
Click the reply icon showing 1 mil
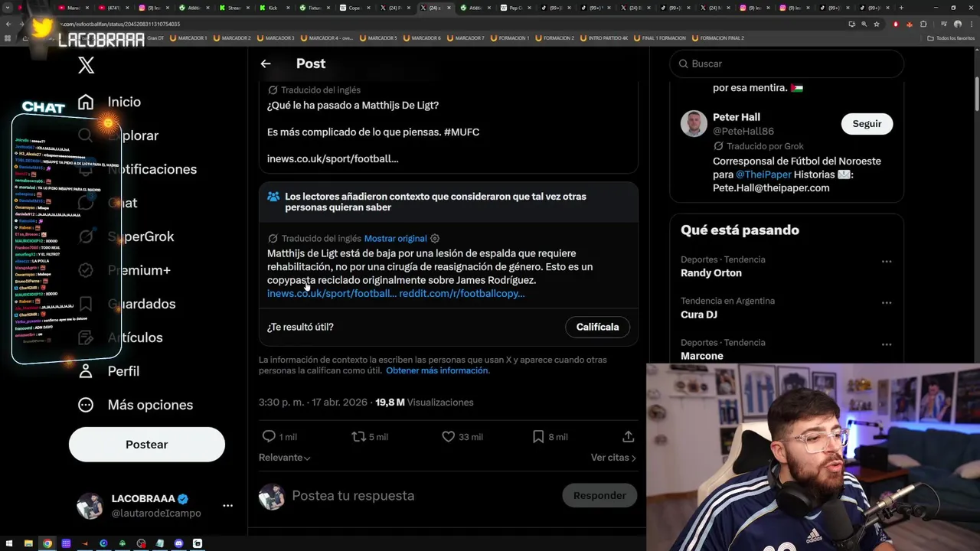click(269, 436)
